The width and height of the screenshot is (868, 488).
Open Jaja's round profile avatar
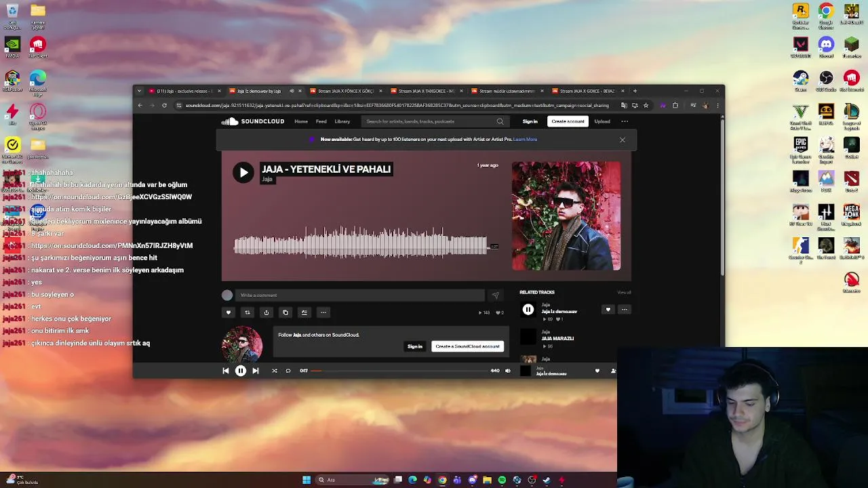pos(242,344)
